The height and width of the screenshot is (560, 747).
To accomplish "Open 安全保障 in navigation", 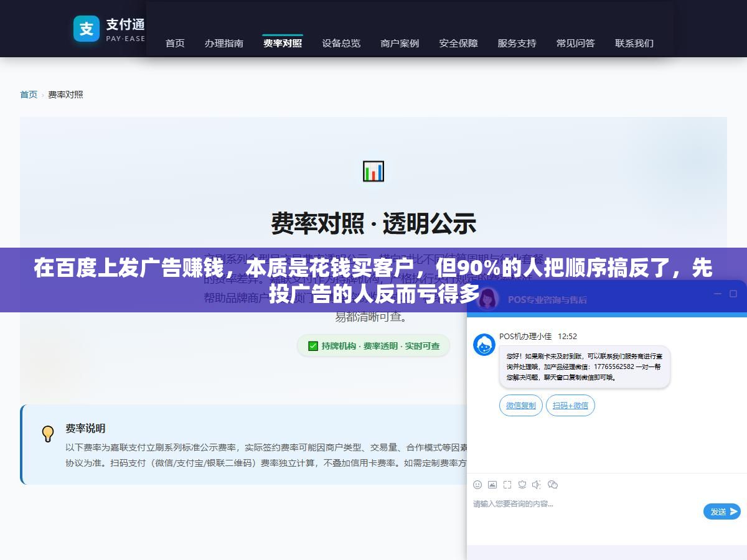I will coord(458,43).
